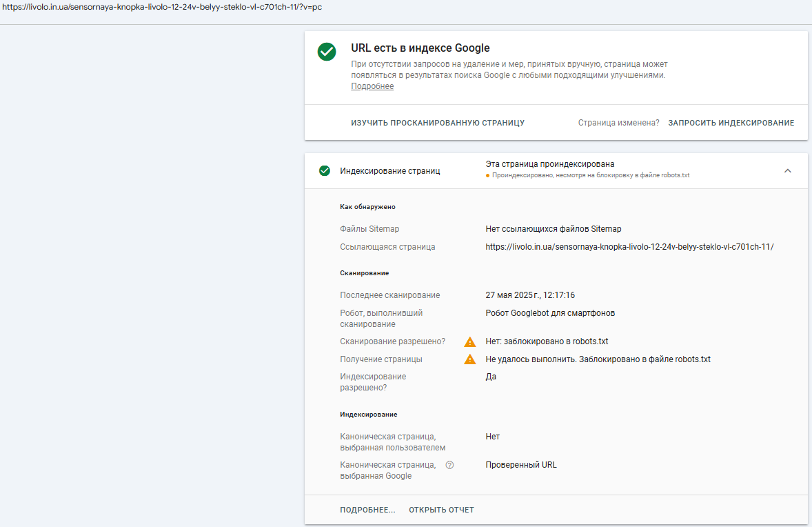
Task: Click the orange dot robots.txt status note
Action: (588, 175)
